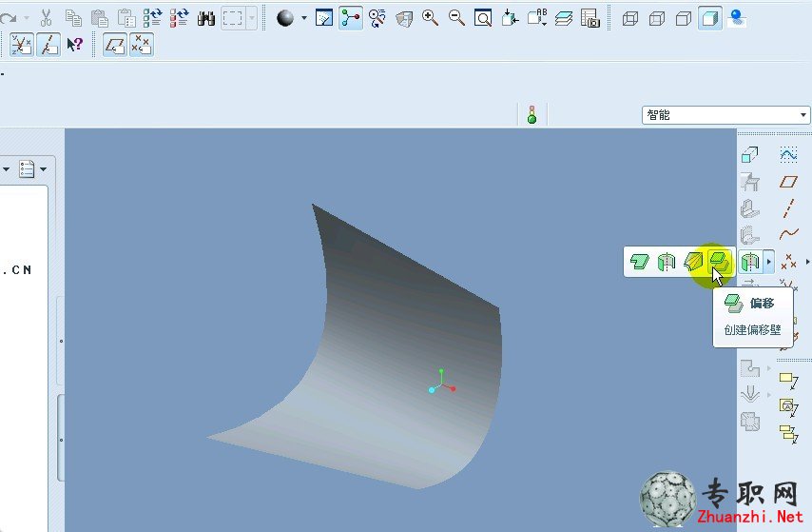Click the blue sphere enhanced realism icon
Image resolution: width=812 pixels, height=532 pixels.
[736, 18]
